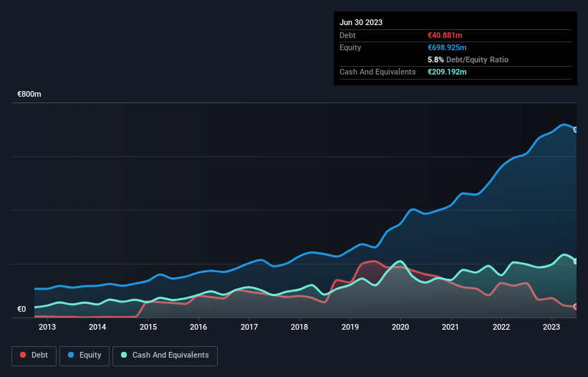Click the Debt label in tooltip

click(347, 35)
